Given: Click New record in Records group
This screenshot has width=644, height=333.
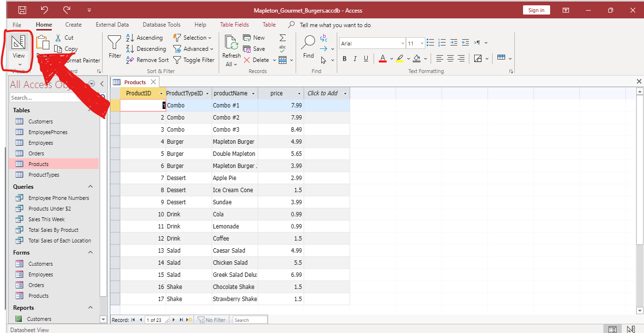Looking at the screenshot, I should (254, 37).
